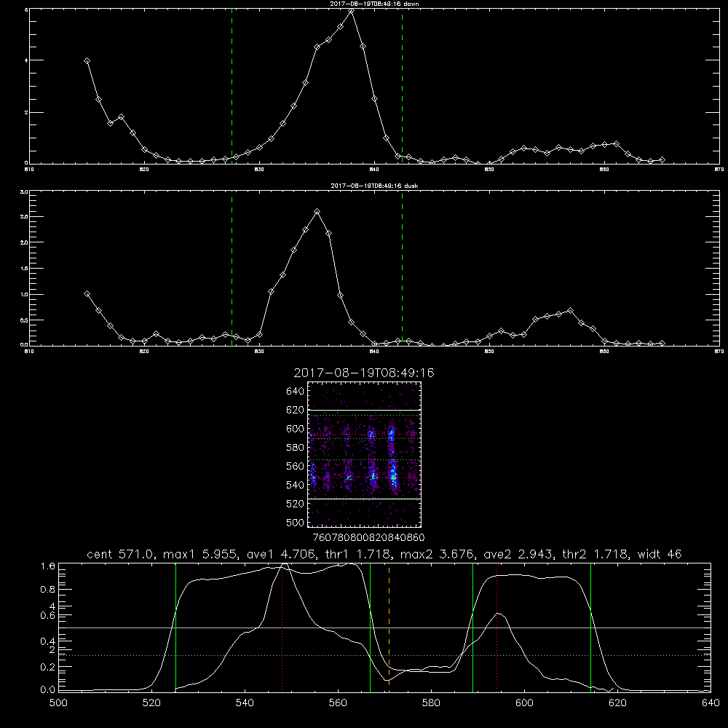Click the timestamp title above the spectrogram image
The image size is (728, 728).
(x=364, y=373)
